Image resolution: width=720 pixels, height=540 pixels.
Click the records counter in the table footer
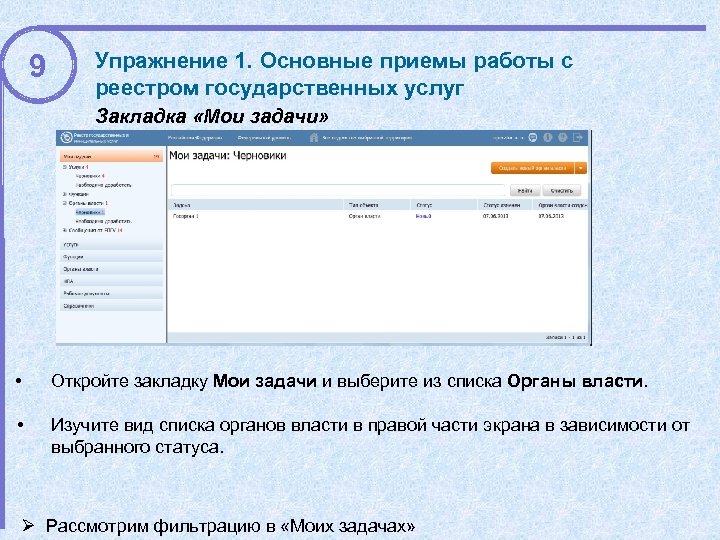tap(566, 338)
